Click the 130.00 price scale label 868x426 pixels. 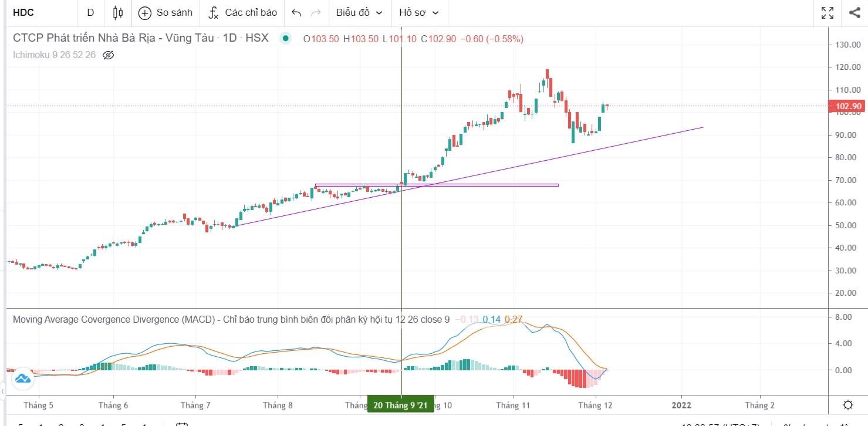pyautogui.click(x=848, y=45)
